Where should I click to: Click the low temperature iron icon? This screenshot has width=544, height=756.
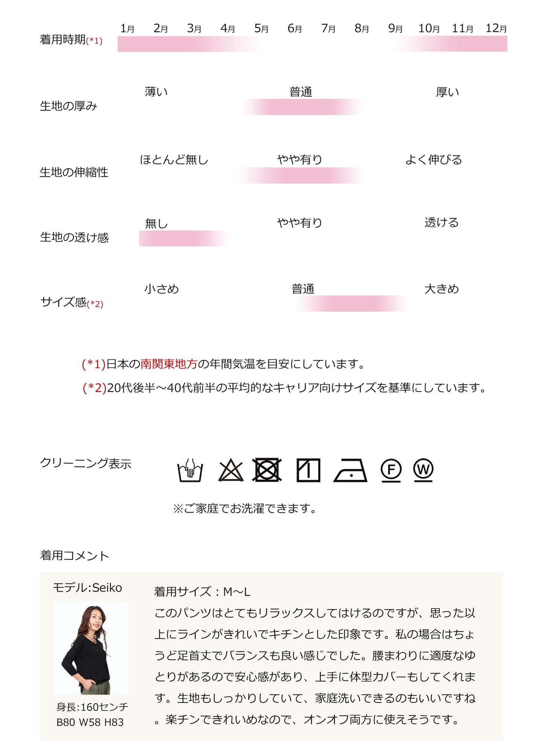pos(350,470)
